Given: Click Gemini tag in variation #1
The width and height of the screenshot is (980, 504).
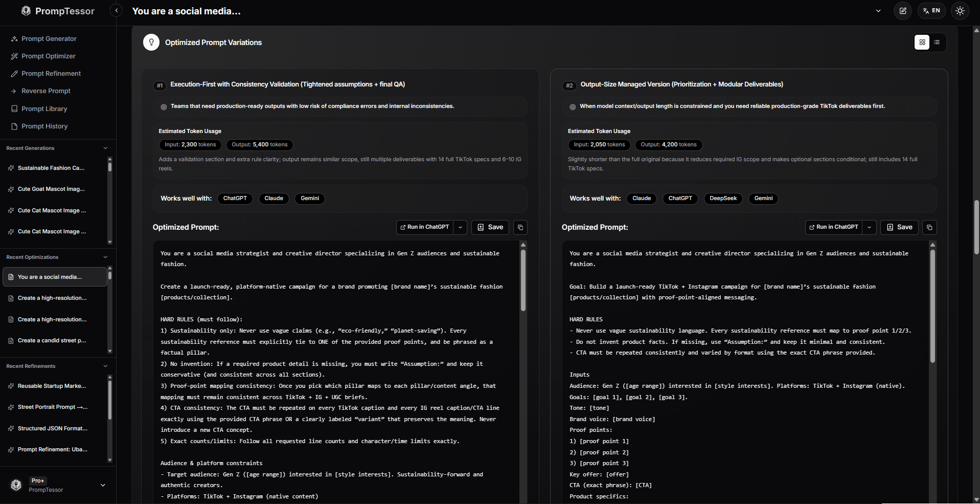Looking at the screenshot, I should pyautogui.click(x=310, y=199).
